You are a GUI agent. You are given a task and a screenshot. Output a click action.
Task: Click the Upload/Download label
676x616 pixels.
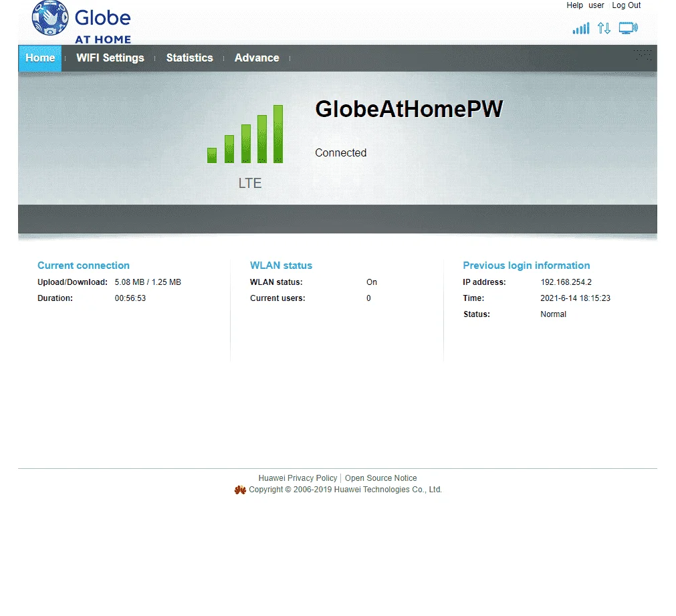click(72, 282)
